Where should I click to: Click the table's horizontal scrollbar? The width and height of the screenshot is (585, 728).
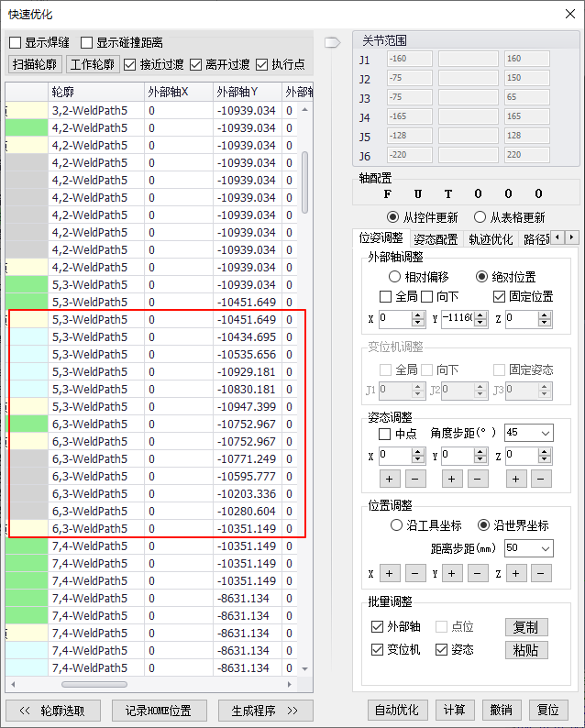tap(94, 684)
